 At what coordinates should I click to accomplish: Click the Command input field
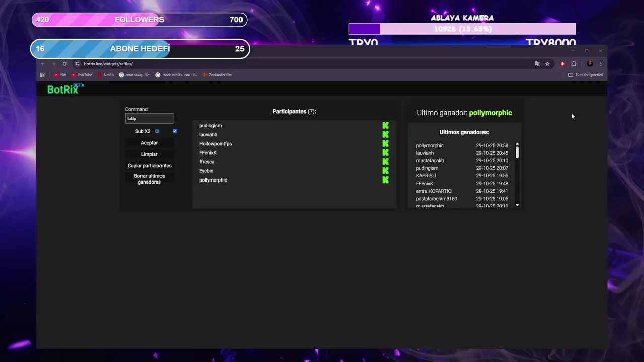(x=149, y=118)
